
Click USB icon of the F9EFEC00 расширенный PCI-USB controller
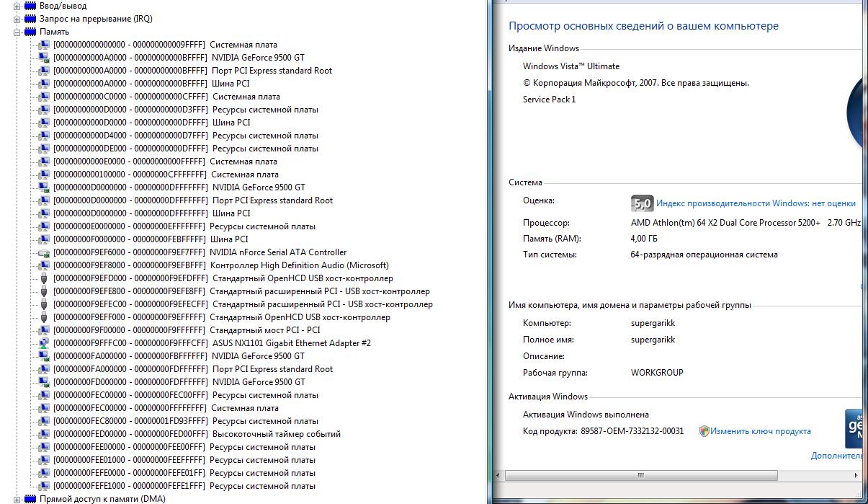coord(43,304)
